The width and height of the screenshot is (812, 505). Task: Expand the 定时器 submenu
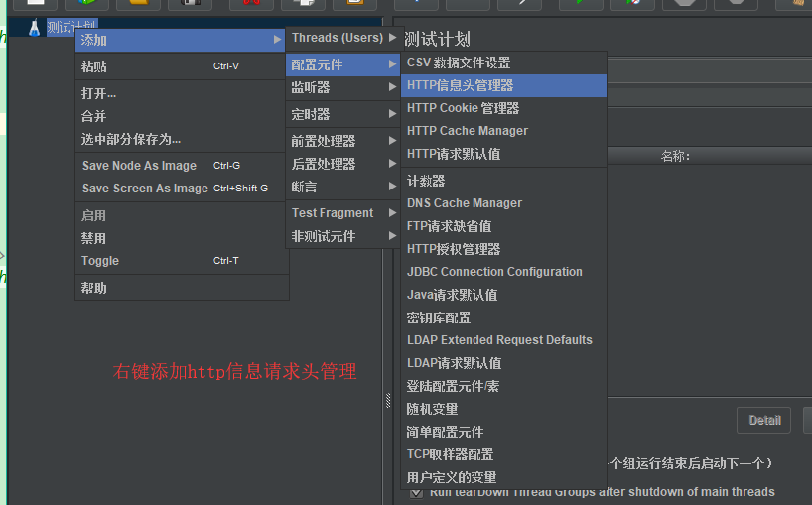coord(342,114)
